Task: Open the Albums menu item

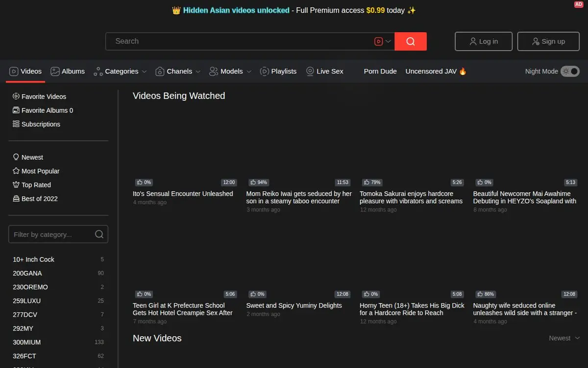Action: coord(68,71)
